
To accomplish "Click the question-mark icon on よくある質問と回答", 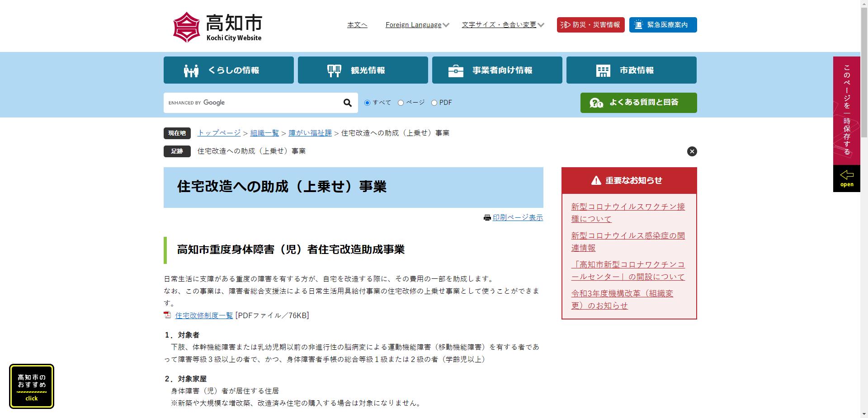I will 596,103.
